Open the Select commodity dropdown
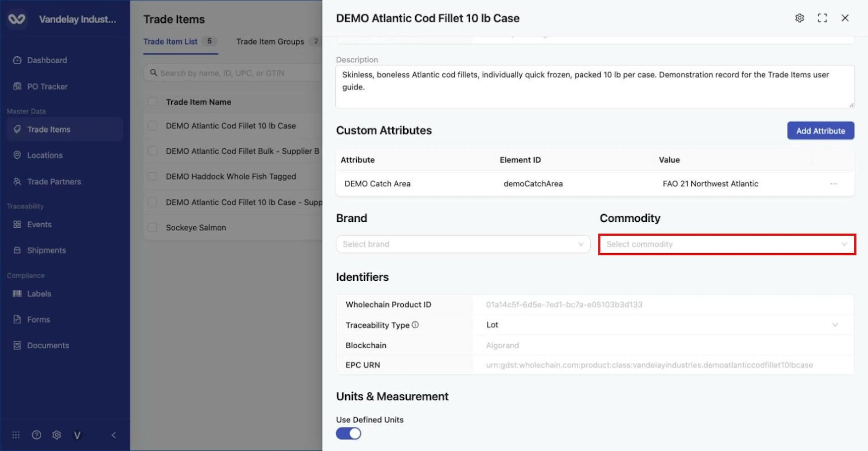 [727, 244]
